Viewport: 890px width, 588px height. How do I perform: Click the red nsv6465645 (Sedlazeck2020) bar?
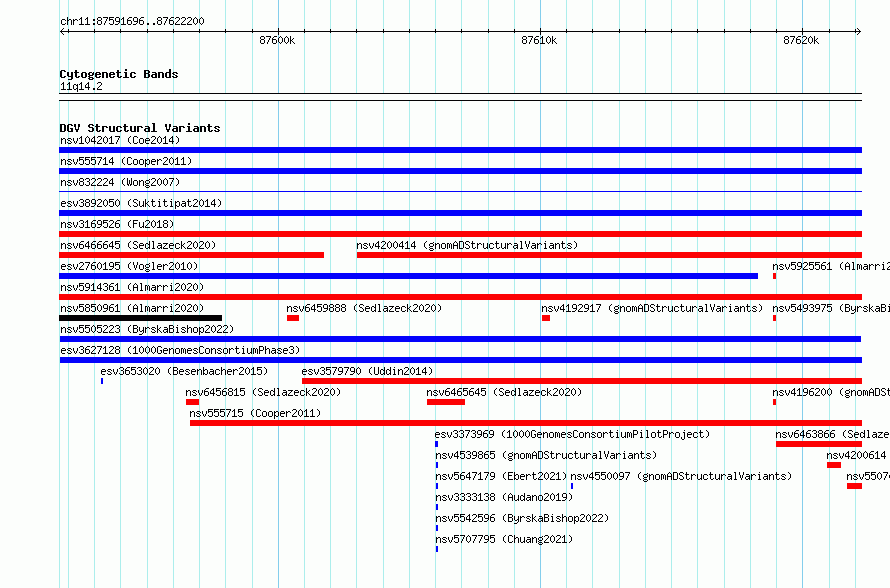(x=446, y=402)
